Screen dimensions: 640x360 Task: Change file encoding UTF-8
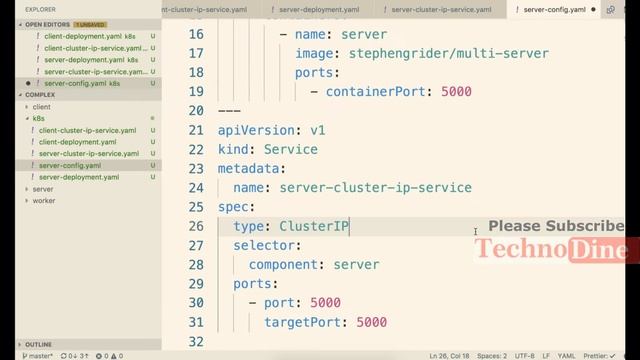pyautogui.click(x=524, y=356)
